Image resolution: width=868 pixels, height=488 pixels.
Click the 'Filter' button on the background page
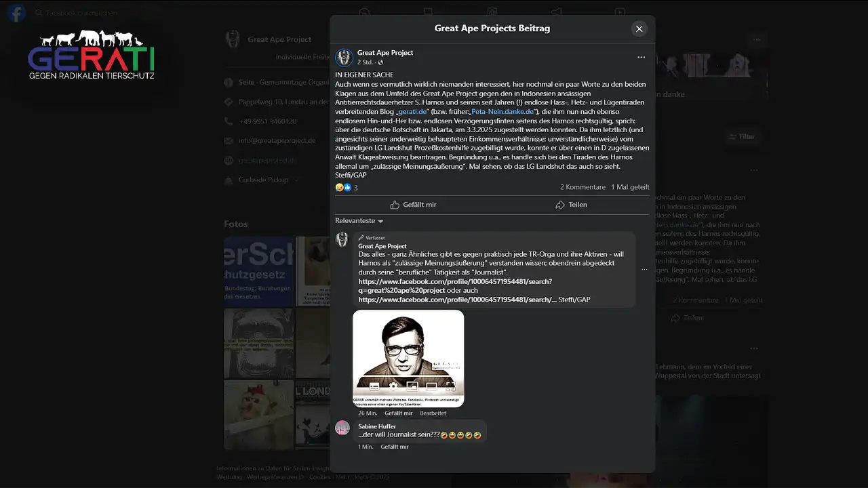[743, 136]
